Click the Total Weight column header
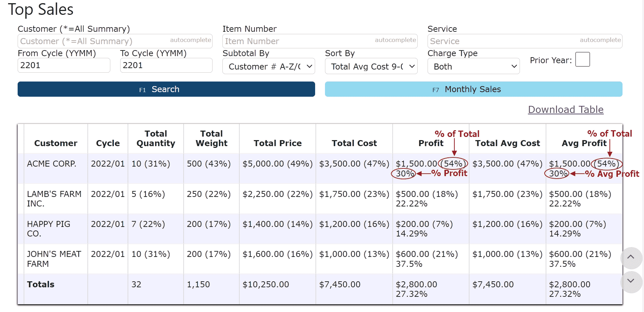 tap(211, 138)
